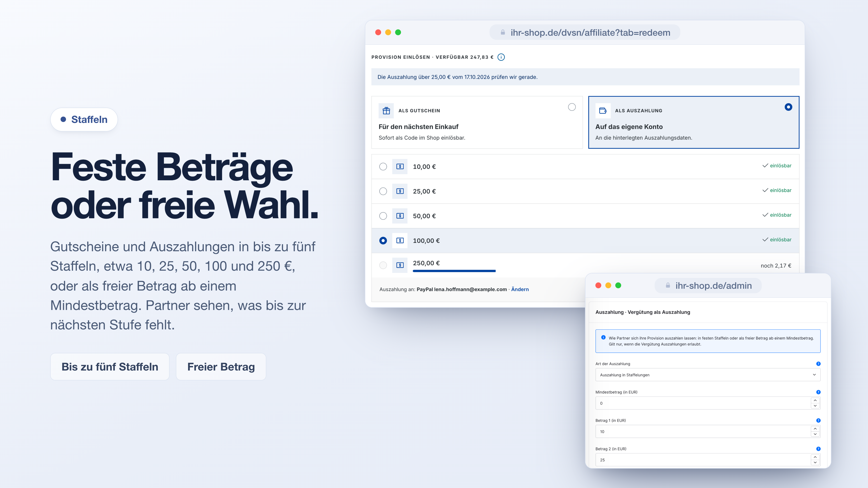Viewport: 868px width, 488px height.
Task: Click the ihr-shop.de/admin address bar
Action: (x=708, y=286)
